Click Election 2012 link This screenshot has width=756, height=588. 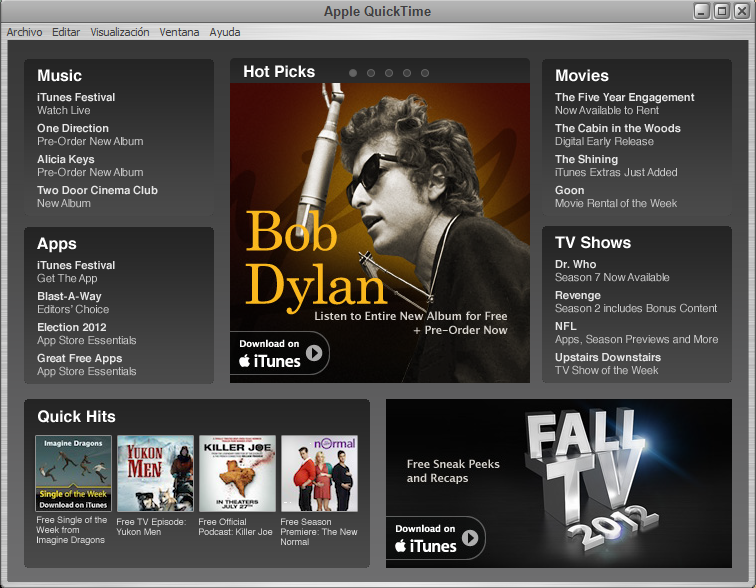coord(72,327)
